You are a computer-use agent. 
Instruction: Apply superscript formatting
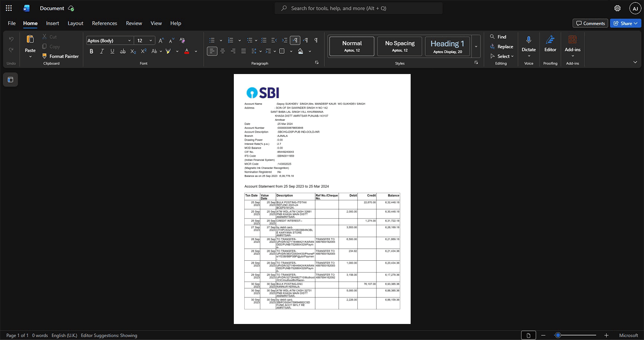[144, 51]
